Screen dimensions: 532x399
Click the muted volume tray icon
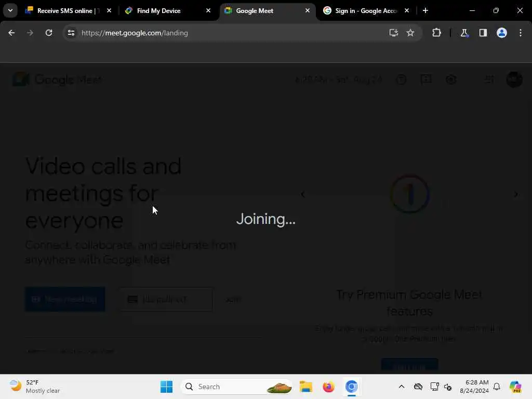click(448, 387)
